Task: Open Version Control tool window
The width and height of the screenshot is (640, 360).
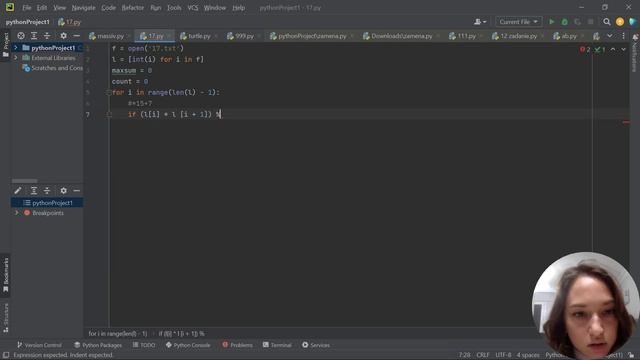Action: click(39, 345)
